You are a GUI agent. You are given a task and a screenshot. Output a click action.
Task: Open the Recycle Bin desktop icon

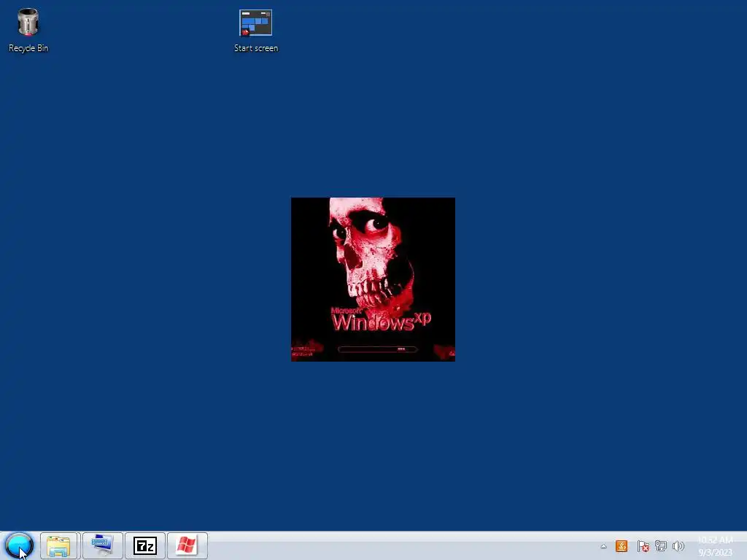point(28,30)
